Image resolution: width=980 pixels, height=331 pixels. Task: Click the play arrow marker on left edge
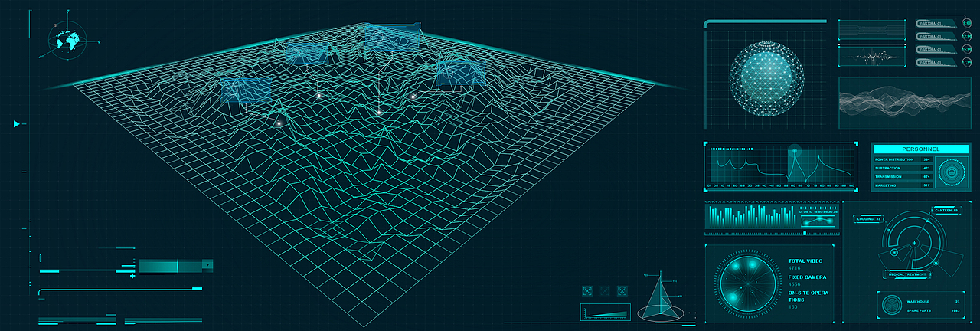(16, 124)
